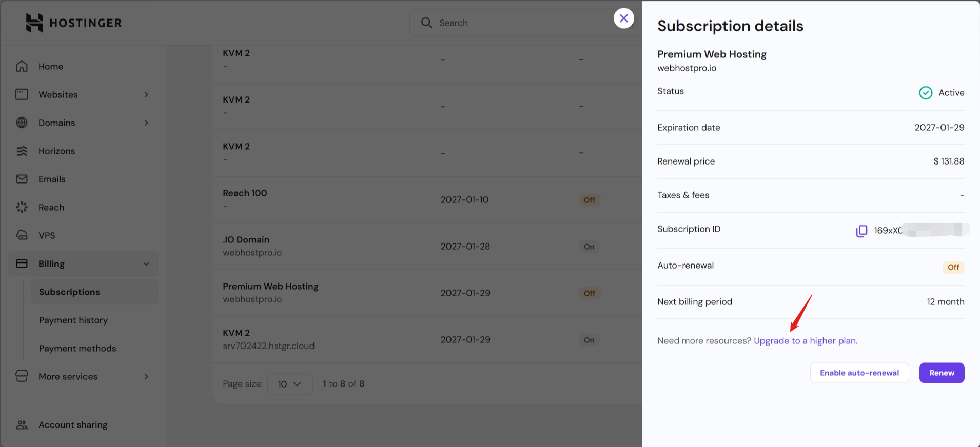980x447 pixels.
Task: Click the renewal price $ 131.88
Action: [949, 161]
